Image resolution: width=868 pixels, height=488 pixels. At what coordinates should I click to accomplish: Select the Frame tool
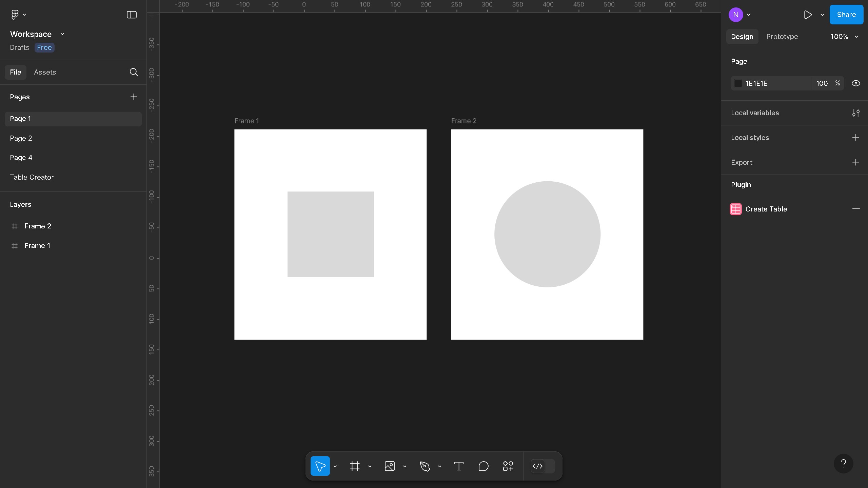point(355,466)
